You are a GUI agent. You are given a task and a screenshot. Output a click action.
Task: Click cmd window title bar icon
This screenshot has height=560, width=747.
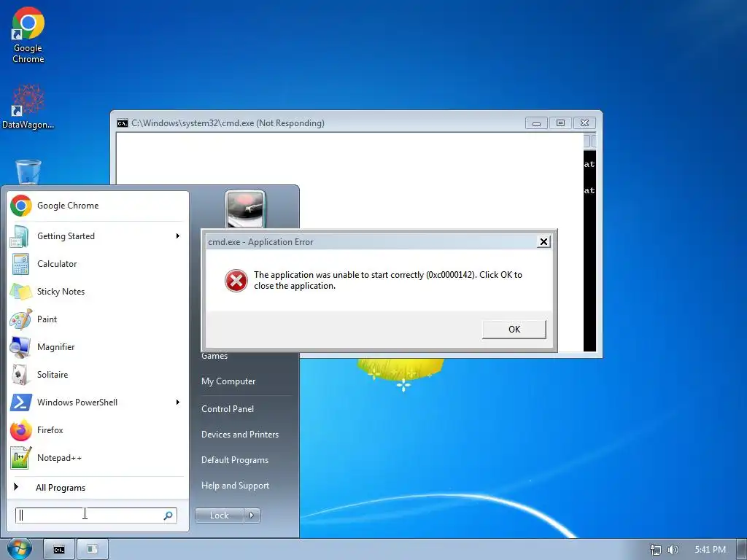123,123
